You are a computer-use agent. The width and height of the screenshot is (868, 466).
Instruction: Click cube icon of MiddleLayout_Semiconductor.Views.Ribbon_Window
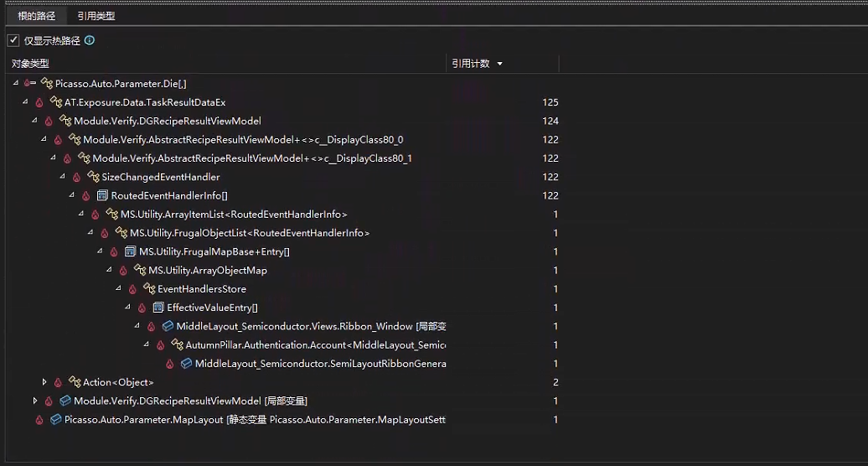coord(167,326)
